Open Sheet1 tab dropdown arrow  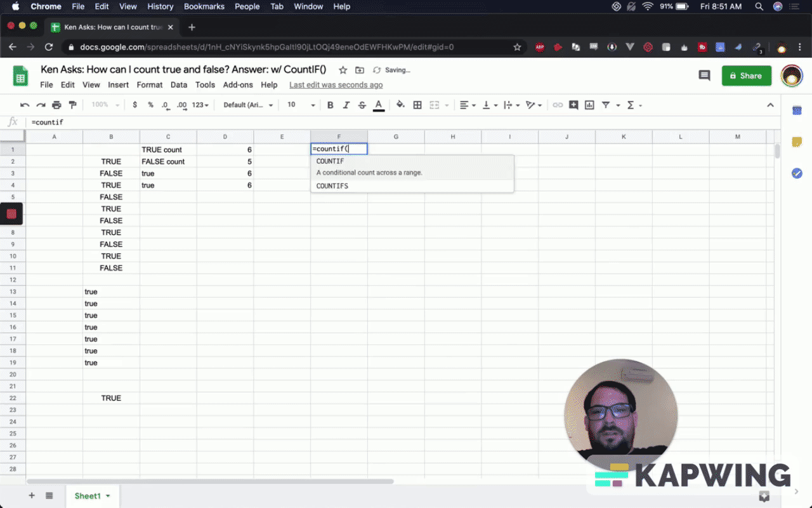tap(108, 496)
